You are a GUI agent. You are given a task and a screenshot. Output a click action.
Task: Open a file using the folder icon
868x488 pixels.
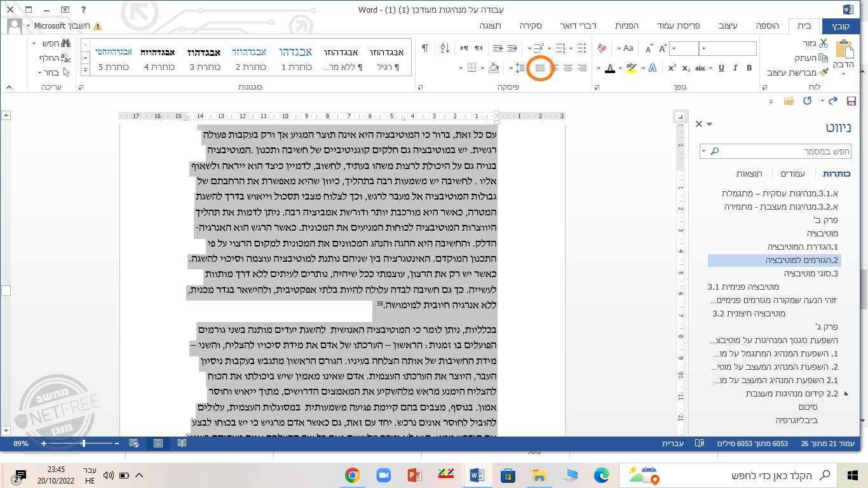click(x=789, y=101)
